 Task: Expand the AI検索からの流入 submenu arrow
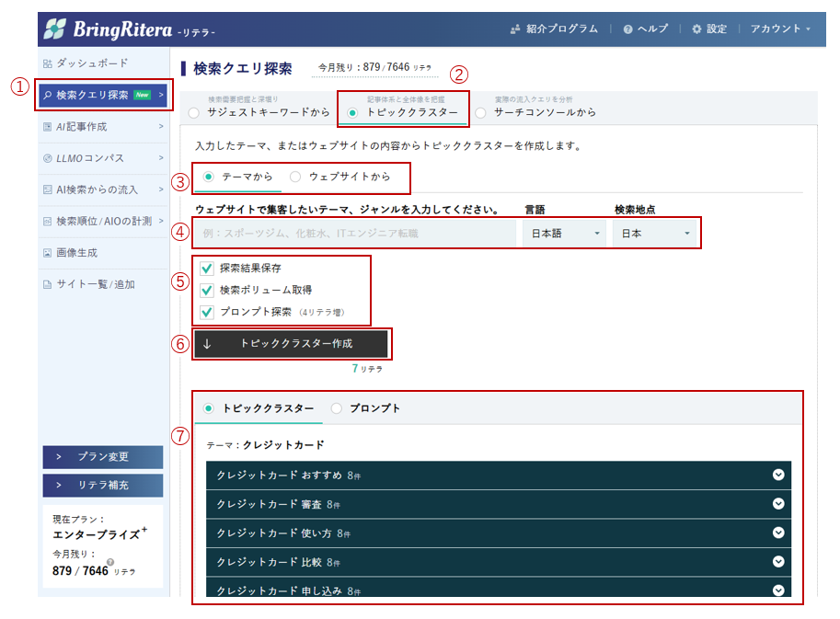[x=161, y=189]
